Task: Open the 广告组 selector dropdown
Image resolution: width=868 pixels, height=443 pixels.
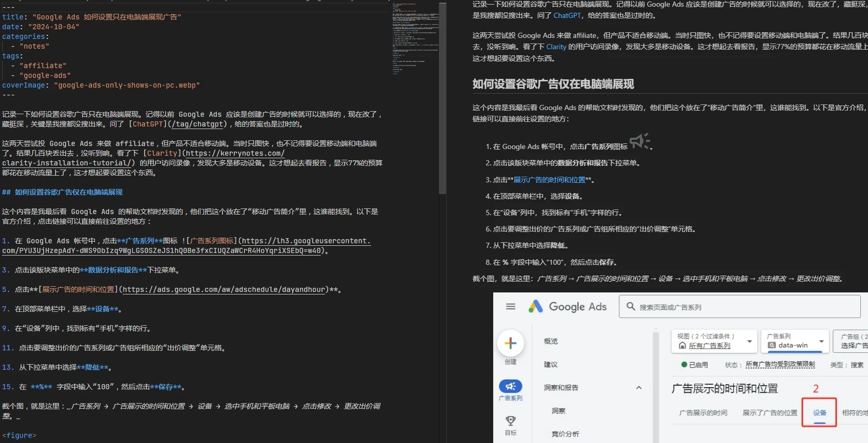Action: 851,341
